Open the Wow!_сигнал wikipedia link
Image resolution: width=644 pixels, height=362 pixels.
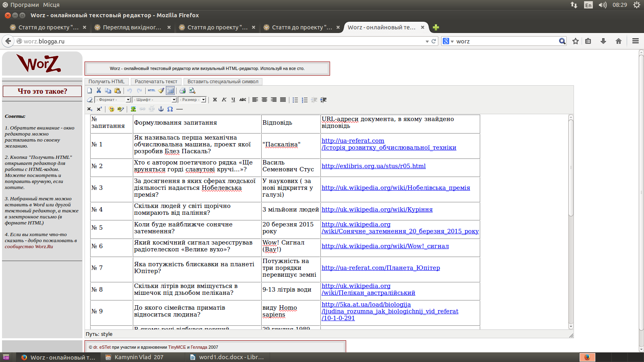point(385,246)
